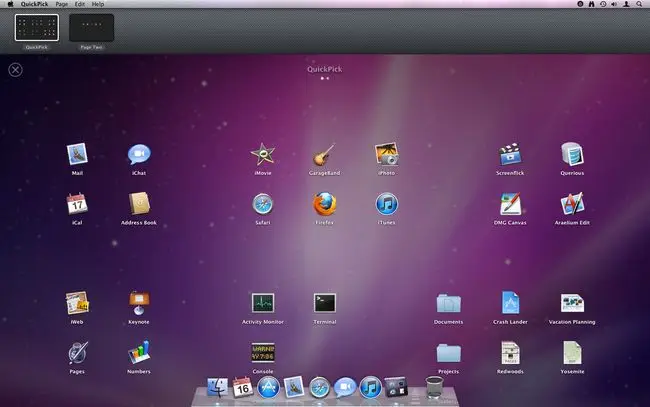This screenshot has width=650, height=407.
Task: Open App Store in the Dock
Action: [268, 388]
